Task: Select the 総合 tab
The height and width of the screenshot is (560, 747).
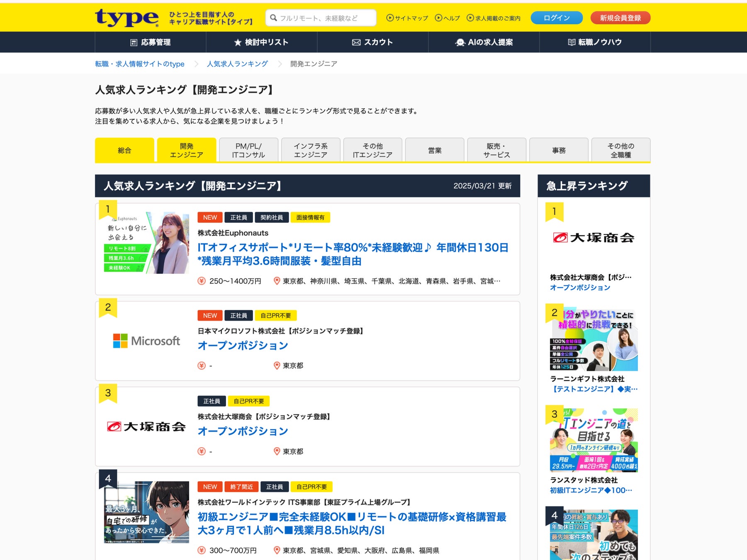Action: tap(124, 150)
